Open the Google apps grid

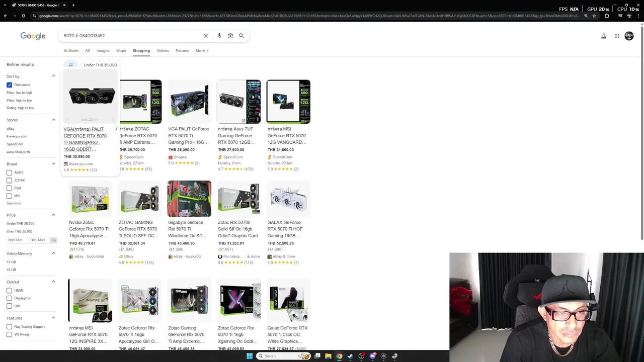617,36
